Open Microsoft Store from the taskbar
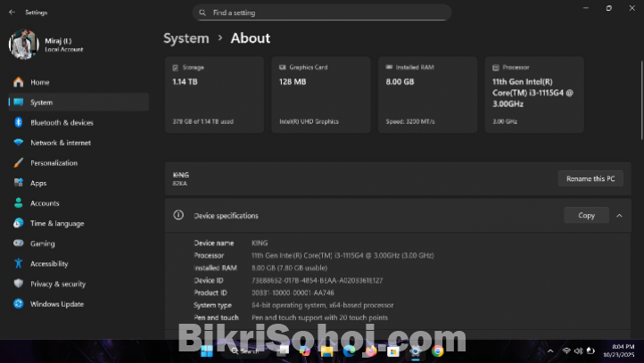This screenshot has width=644, height=363. (393, 351)
